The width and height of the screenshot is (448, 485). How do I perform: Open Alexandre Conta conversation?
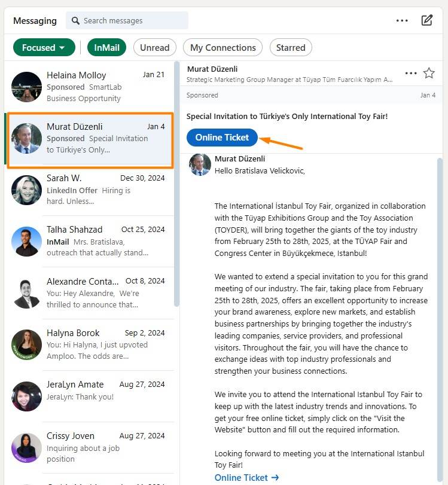(89, 293)
